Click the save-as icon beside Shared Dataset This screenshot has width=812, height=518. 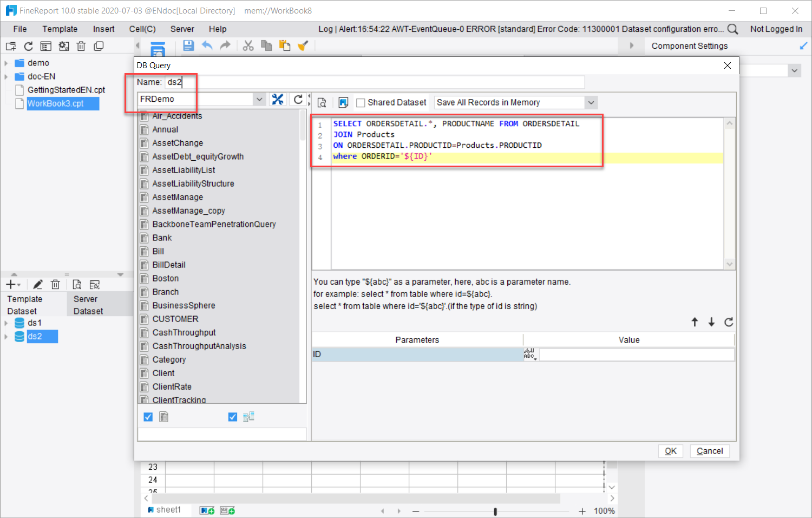[x=343, y=103]
